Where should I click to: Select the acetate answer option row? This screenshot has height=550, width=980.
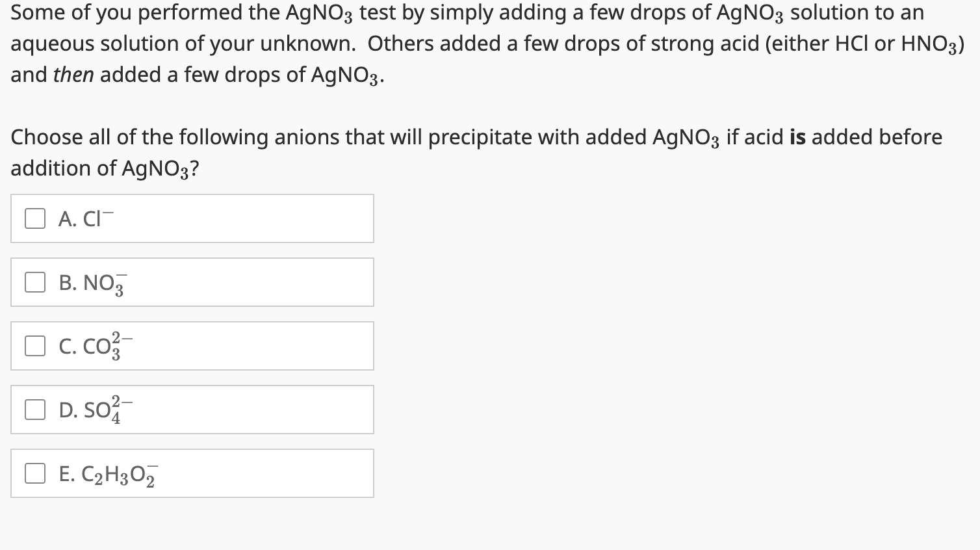click(x=192, y=473)
